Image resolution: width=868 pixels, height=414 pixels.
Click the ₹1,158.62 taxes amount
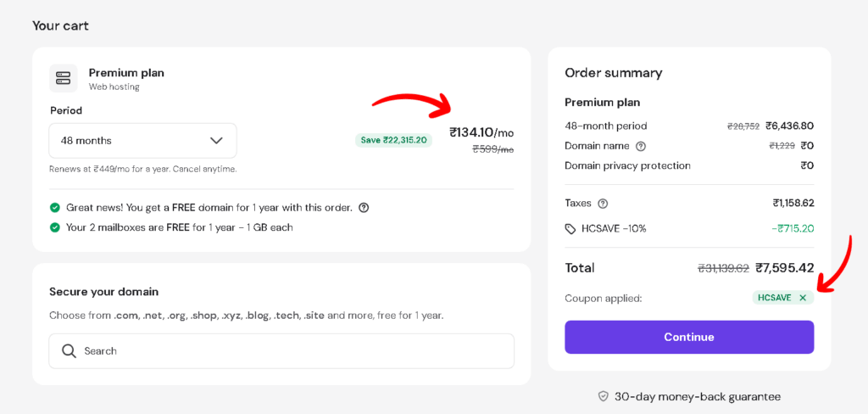coord(793,203)
